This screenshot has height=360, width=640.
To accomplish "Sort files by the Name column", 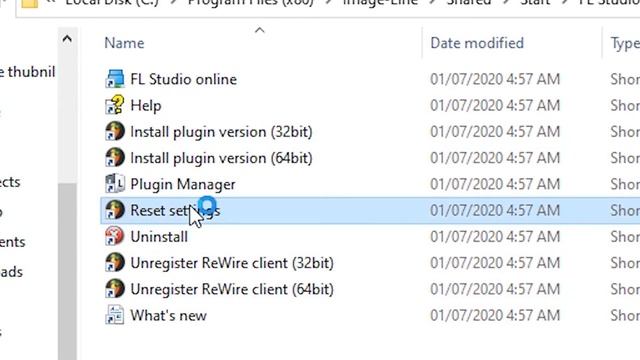I will tap(124, 43).
